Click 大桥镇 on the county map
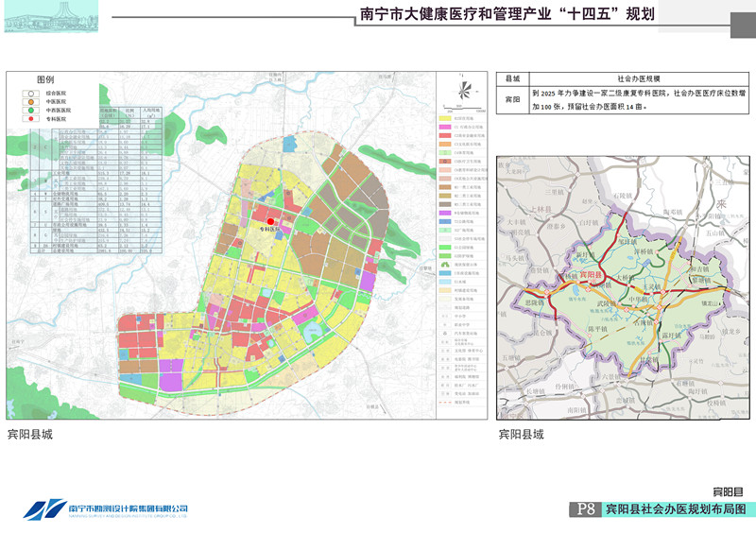This screenshot has width=756, height=534. [626, 278]
